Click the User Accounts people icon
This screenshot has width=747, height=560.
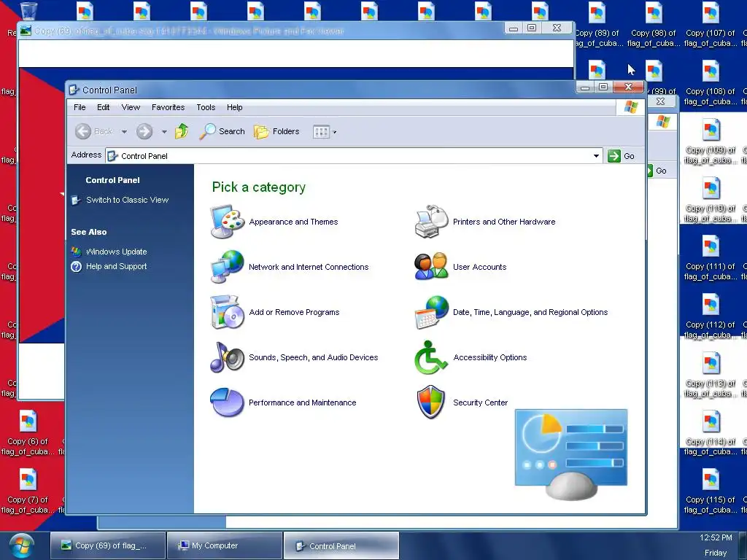click(x=432, y=267)
